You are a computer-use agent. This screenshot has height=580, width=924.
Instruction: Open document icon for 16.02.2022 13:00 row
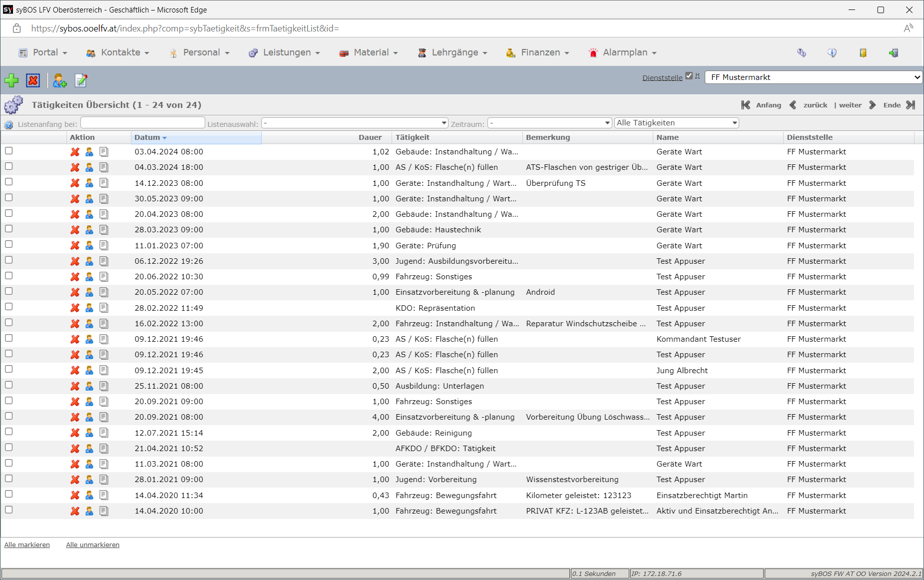104,324
